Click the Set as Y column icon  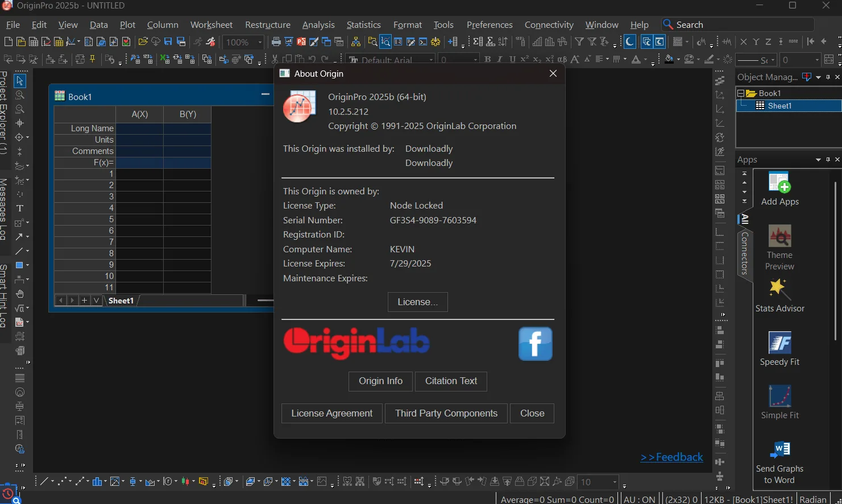point(756,42)
